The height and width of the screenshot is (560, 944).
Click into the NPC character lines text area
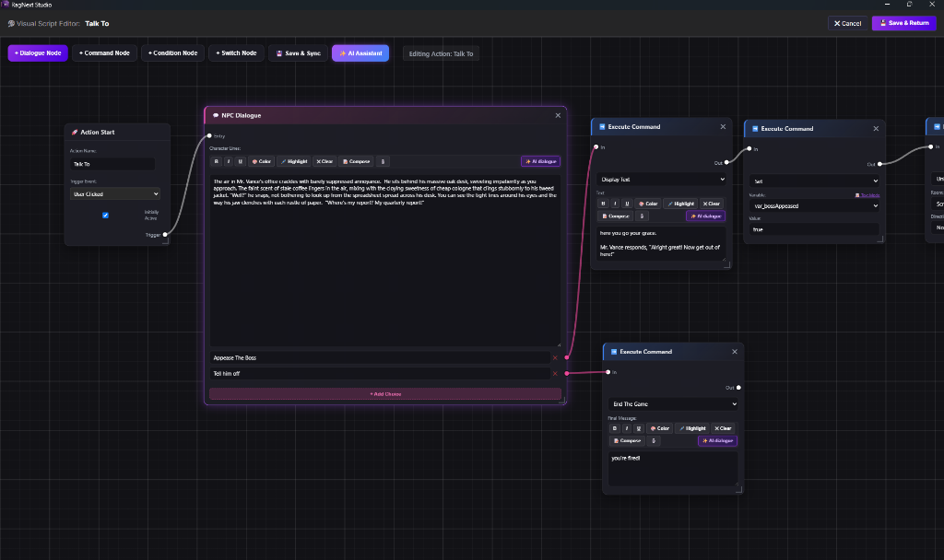click(x=385, y=261)
